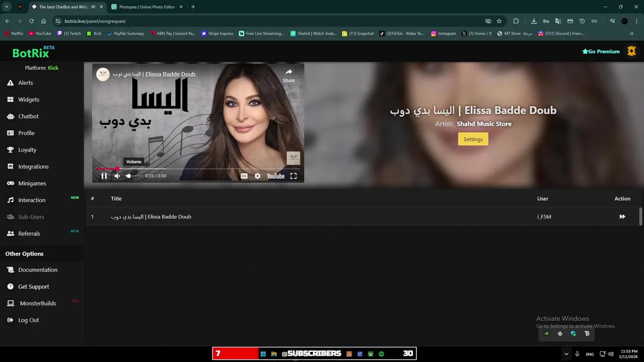Open YouTube player settings gear
Image resolution: width=644 pixels, height=362 pixels.
coord(258,176)
